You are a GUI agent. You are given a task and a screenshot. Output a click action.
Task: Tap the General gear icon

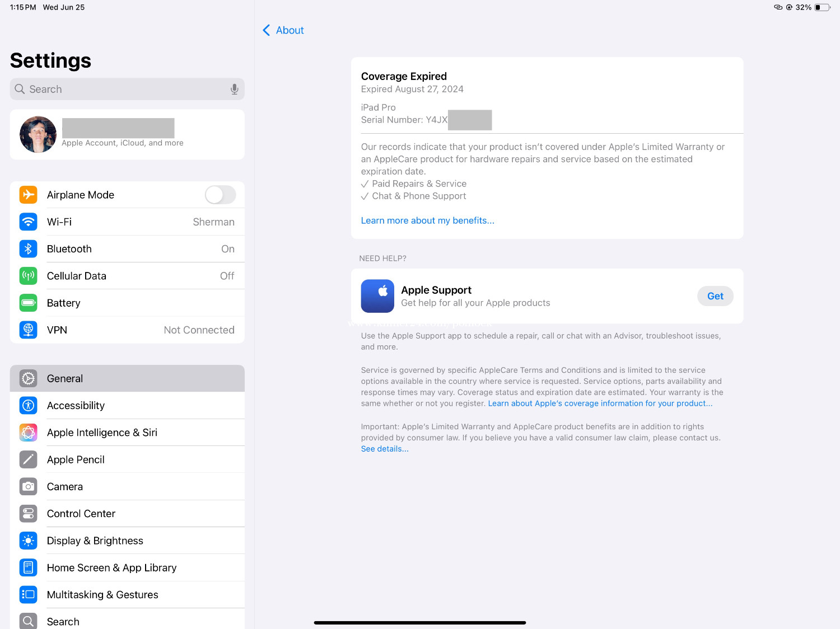point(28,378)
